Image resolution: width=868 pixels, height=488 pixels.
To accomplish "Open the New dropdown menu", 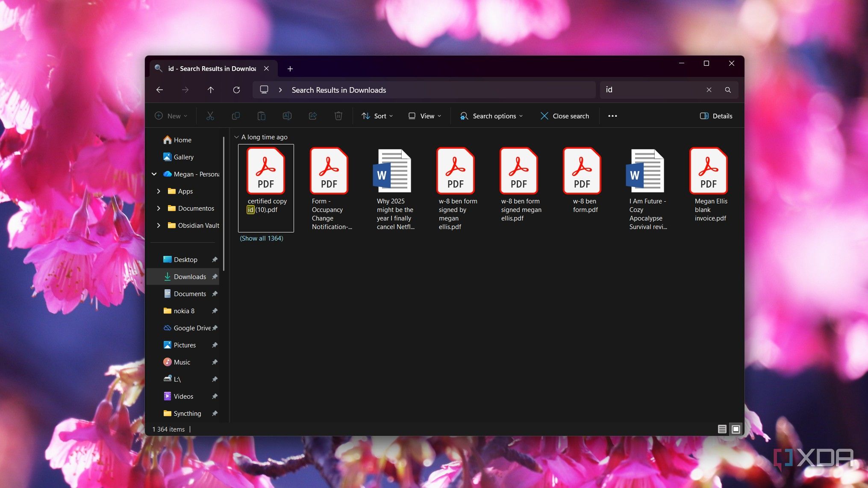I will (x=171, y=116).
